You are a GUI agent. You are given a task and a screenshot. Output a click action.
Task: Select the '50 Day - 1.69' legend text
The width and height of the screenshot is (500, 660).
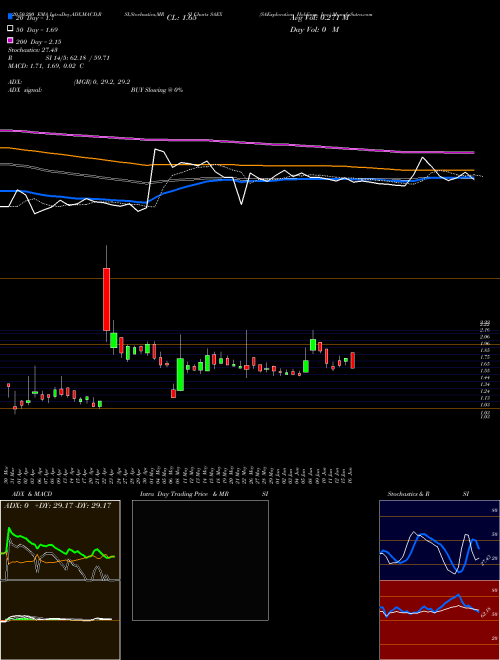(37, 29)
